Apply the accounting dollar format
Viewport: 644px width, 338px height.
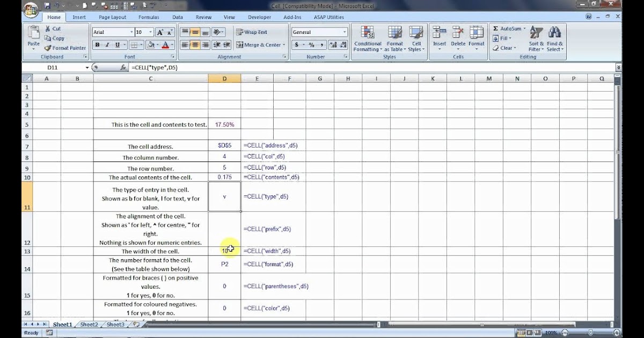point(296,45)
